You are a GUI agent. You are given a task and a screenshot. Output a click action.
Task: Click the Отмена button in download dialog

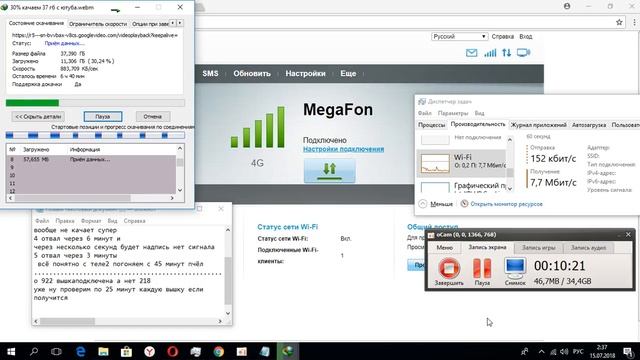153,116
